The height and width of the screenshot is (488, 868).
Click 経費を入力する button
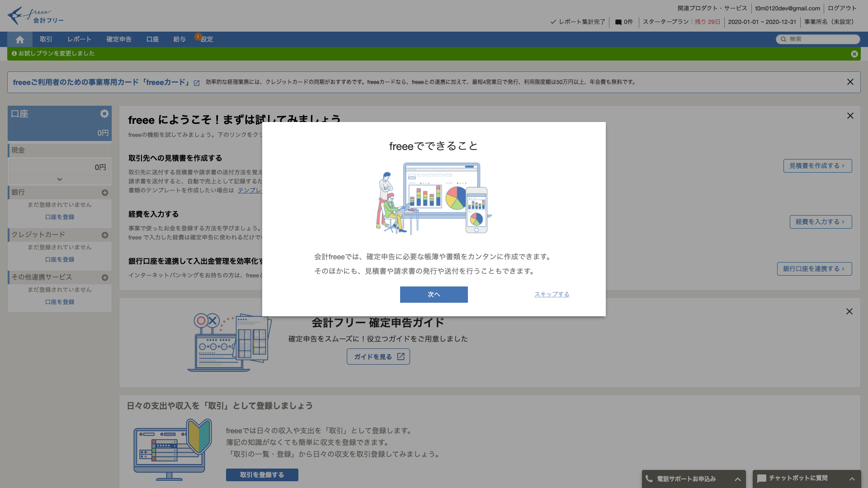click(821, 222)
